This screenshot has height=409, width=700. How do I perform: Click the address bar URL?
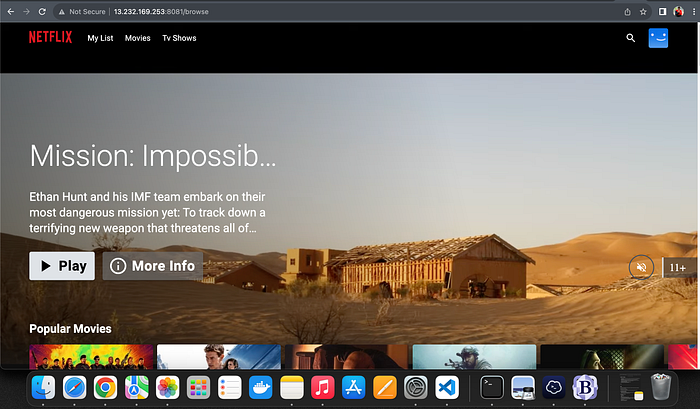coord(161,12)
